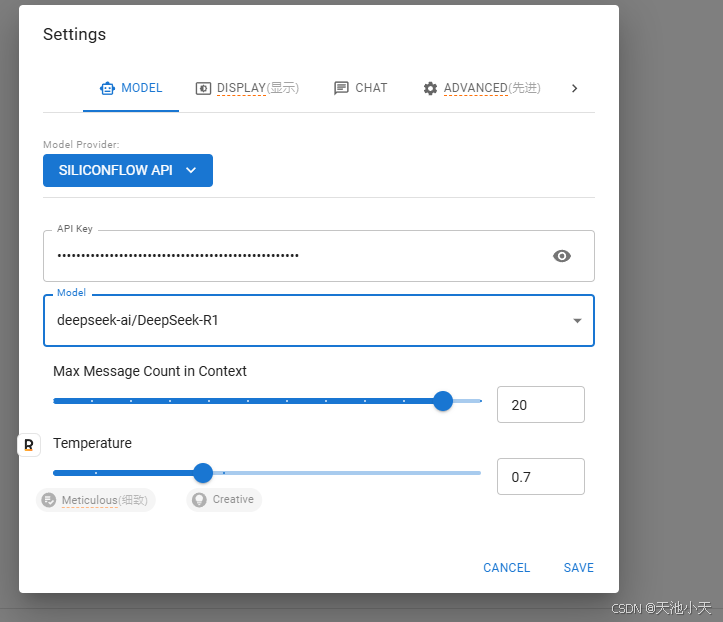
Task: Click the Settings dialog title
Action: coord(74,34)
